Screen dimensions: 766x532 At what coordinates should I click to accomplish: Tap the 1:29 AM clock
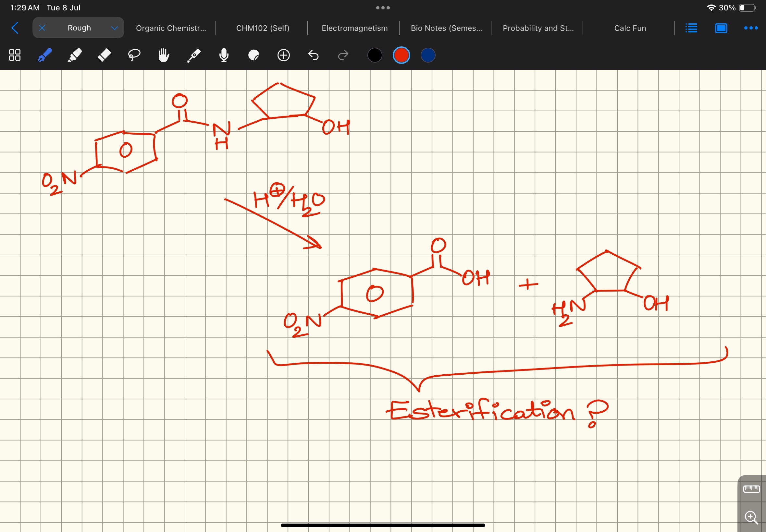(25, 8)
